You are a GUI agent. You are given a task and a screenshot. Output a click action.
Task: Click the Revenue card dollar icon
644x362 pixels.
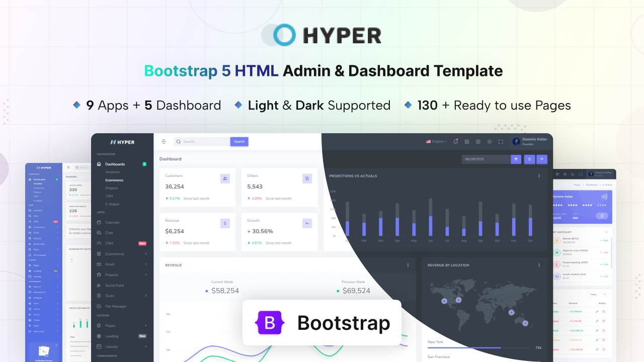click(x=225, y=223)
